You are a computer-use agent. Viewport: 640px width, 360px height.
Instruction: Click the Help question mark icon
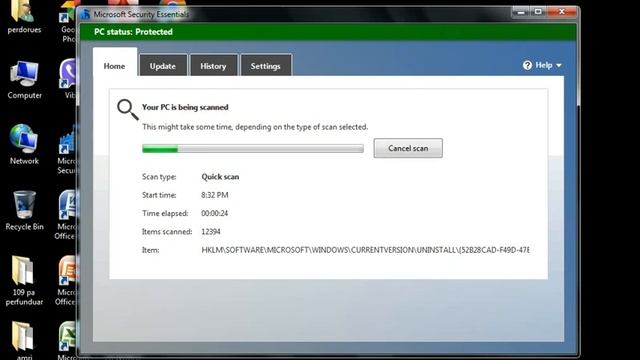pyautogui.click(x=527, y=65)
